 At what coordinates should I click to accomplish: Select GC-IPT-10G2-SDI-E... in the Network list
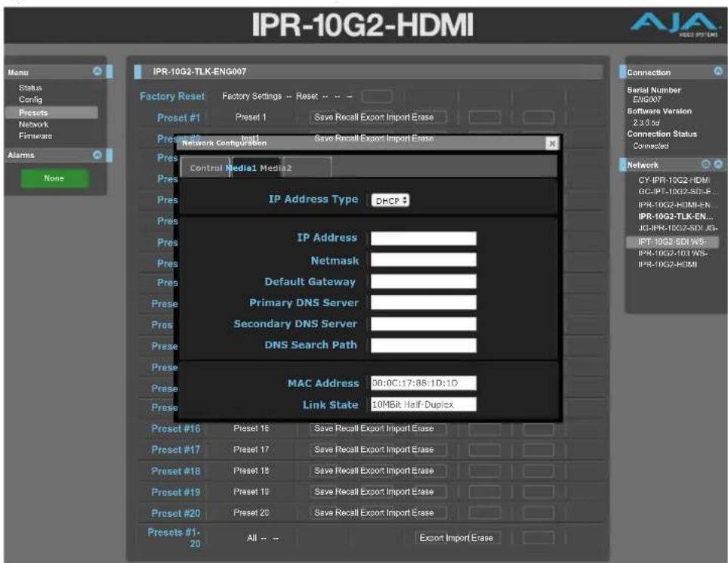677,192
